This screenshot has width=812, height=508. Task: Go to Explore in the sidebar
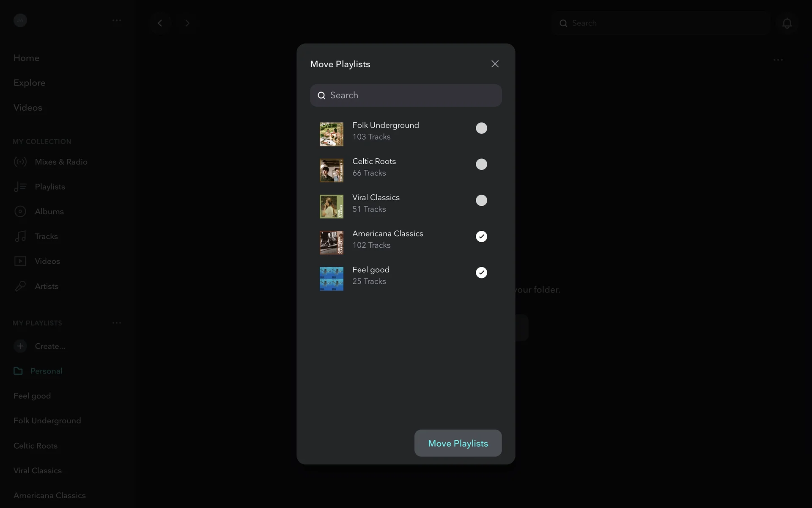[x=29, y=83]
